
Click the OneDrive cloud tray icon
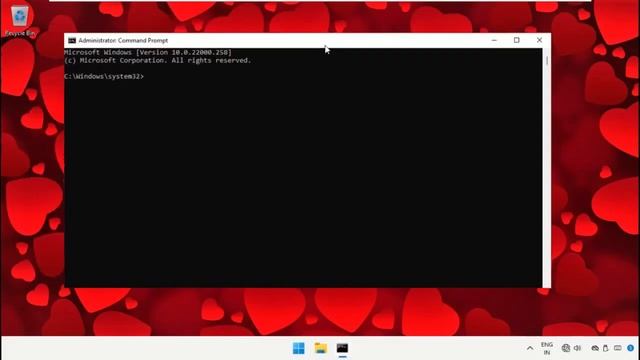coord(595,348)
